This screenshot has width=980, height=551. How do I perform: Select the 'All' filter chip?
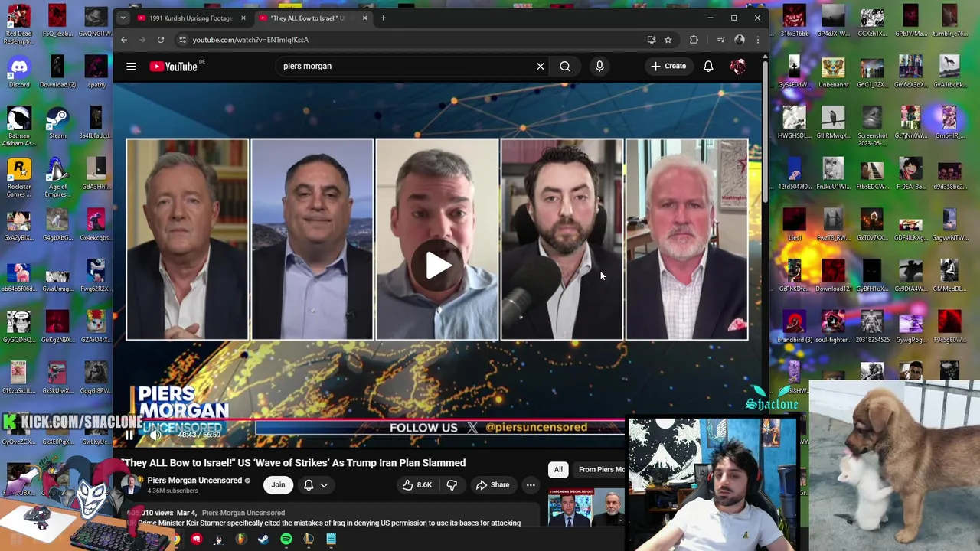click(x=558, y=469)
